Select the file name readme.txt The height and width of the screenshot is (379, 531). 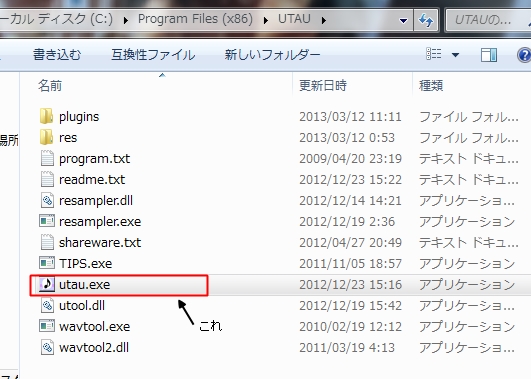[92, 180]
